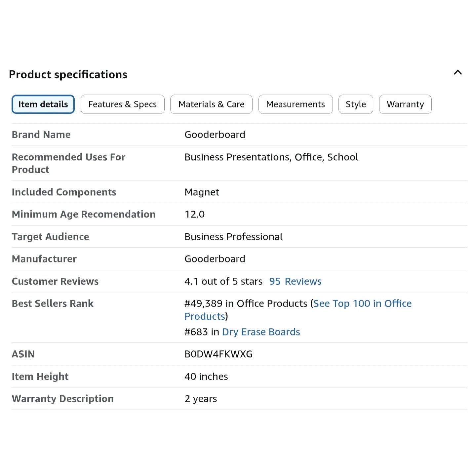476x476 pixels.
Task: Click the 2 years warranty description value
Action: tap(201, 399)
